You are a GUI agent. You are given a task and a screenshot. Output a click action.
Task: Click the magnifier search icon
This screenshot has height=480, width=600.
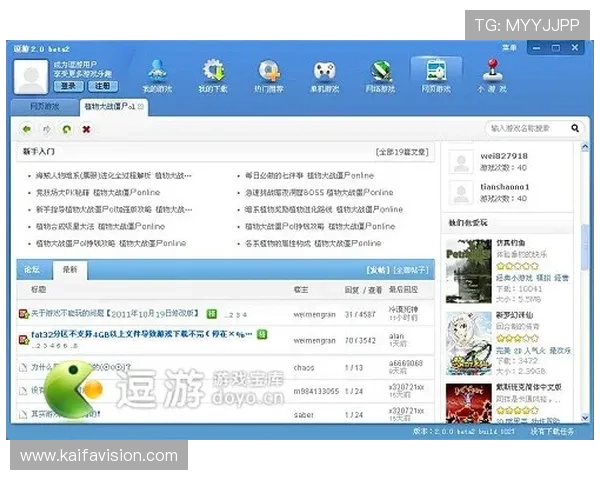pyautogui.click(x=575, y=128)
